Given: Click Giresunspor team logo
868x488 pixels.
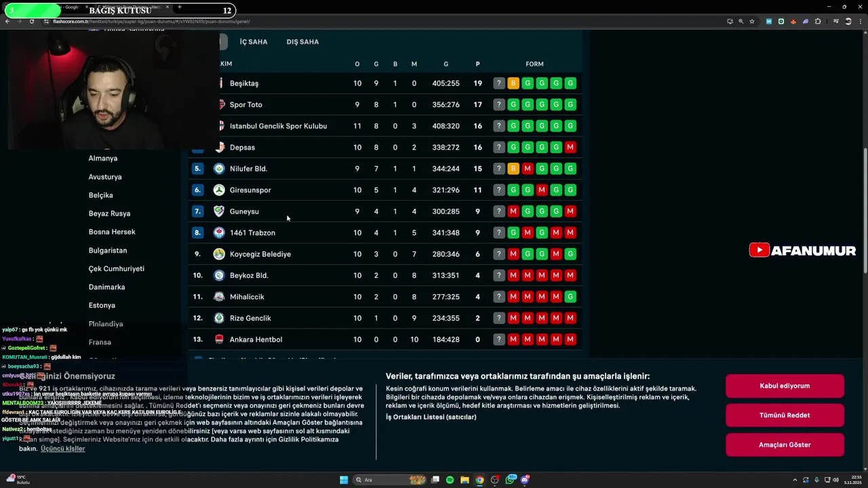Looking at the screenshot, I should coord(219,190).
